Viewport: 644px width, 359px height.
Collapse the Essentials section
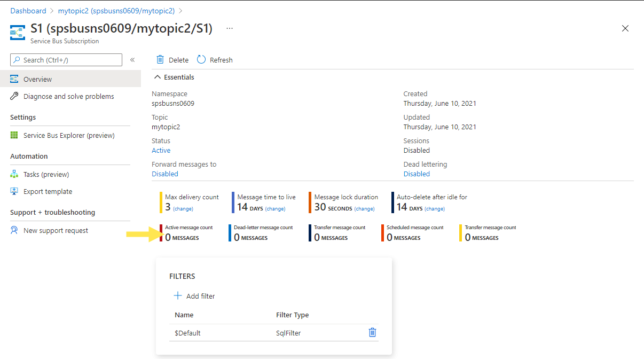(158, 77)
